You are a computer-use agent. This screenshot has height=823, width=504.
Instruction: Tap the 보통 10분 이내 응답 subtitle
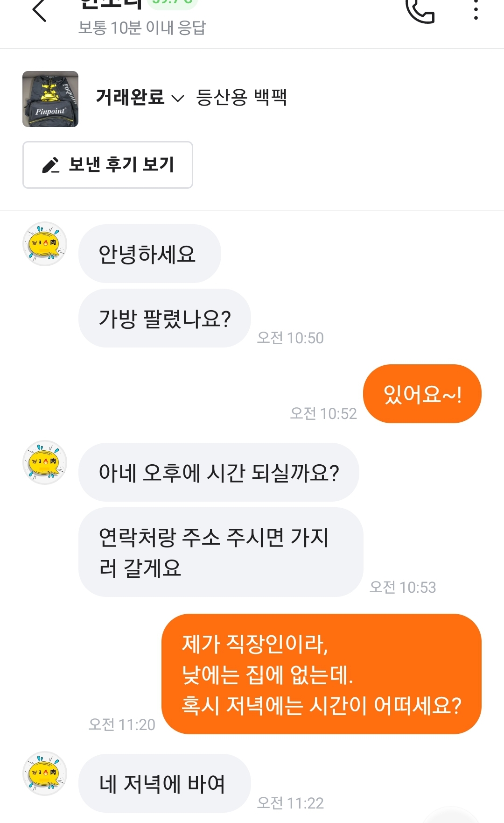point(142,28)
